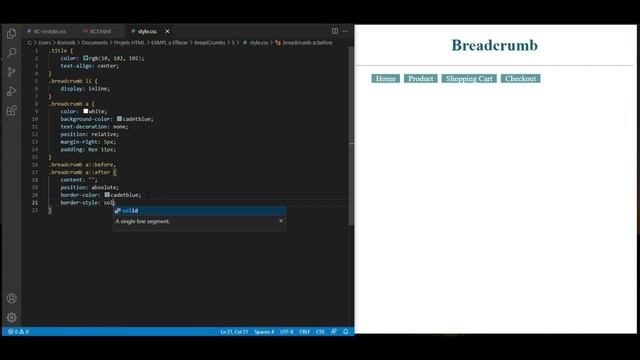The height and width of the screenshot is (360, 640).
Task: Click the errors and warnings status indicator
Action: click(18, 331)
